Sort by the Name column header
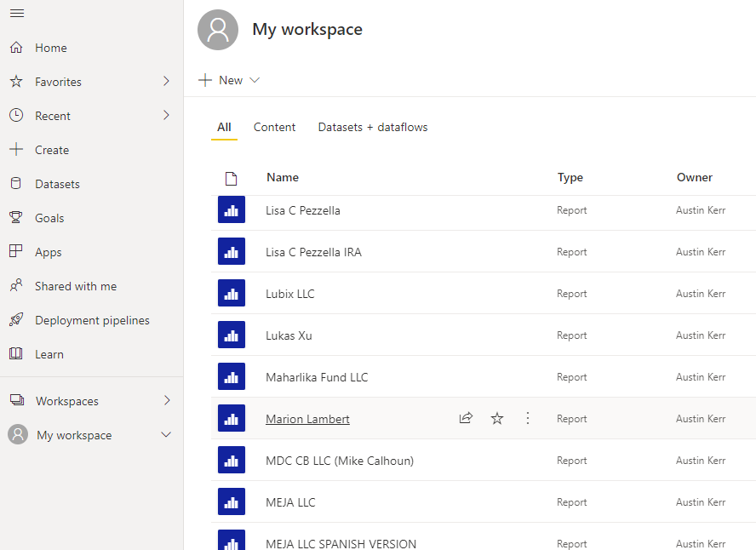 click(283, 177)
